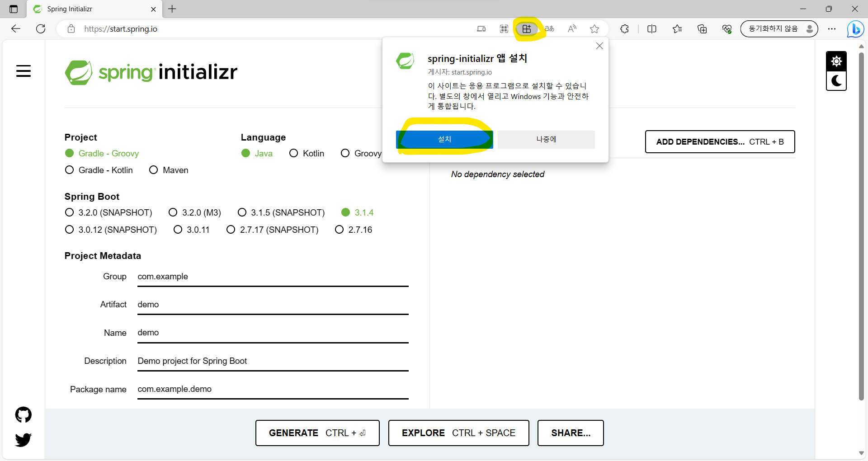Select Spring Boot 3.2.0 (M3)
Screen dimensions: 868x461
(x=195, y=212)
